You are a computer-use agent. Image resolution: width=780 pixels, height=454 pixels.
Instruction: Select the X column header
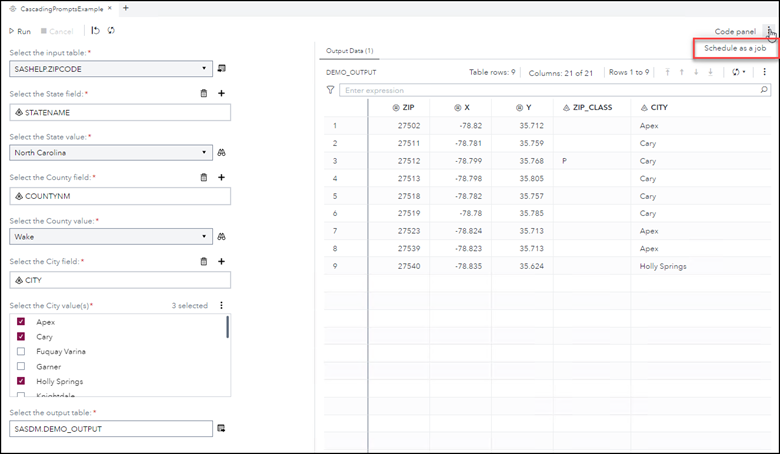coord(461,107)
